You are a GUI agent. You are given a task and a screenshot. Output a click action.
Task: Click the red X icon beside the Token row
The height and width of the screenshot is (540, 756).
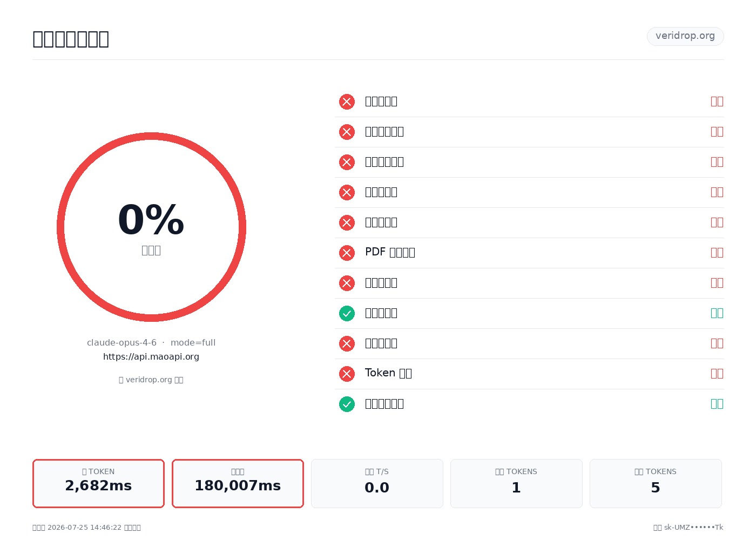point(347,374)
